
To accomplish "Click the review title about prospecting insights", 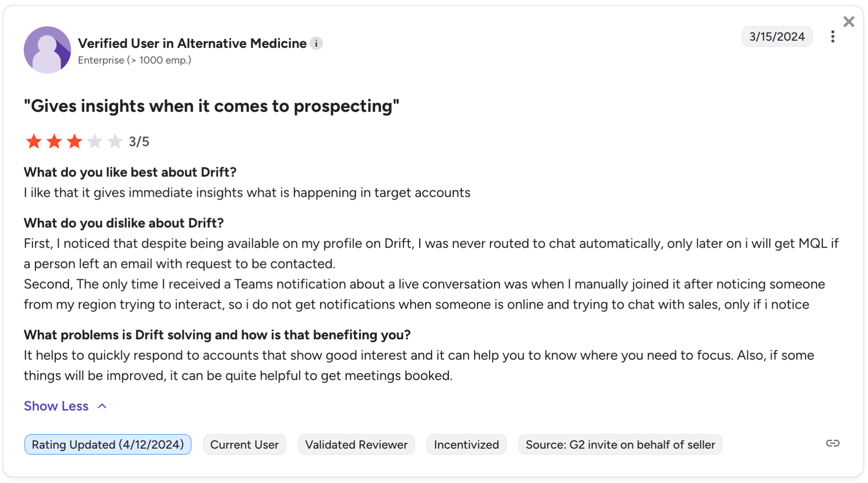I will [211, 106].
